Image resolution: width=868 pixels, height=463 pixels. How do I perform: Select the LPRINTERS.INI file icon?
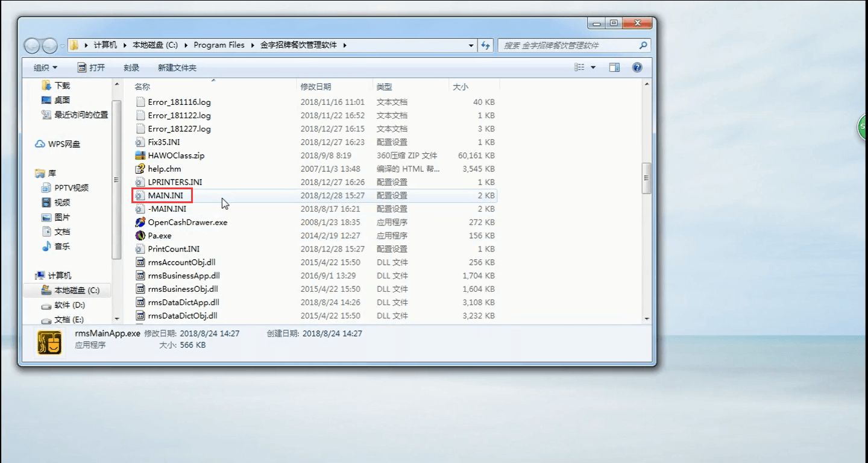(x=140, y=182)
